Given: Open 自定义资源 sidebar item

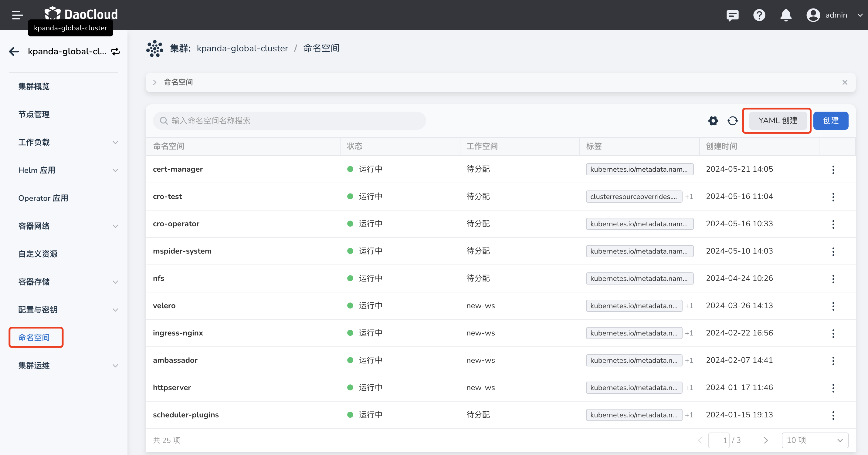Looking at the screenshot, I should (38, 254).
